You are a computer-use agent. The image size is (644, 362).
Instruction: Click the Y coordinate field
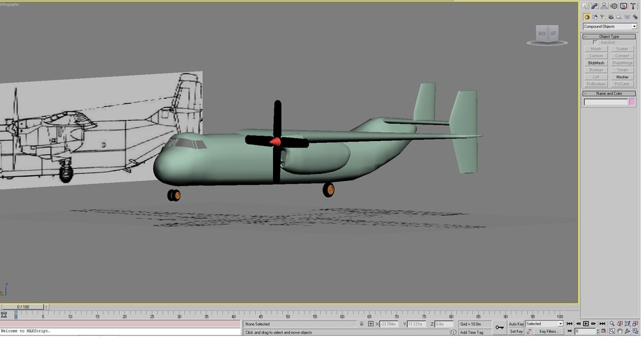point(415,324)
